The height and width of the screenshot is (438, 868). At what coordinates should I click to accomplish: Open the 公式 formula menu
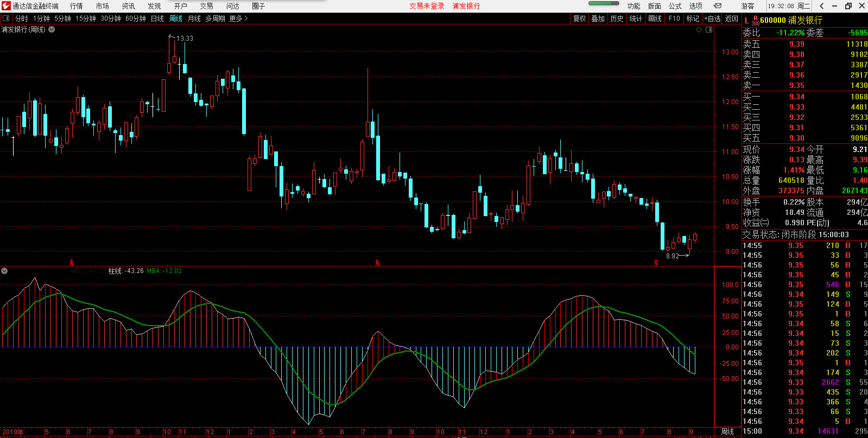(675, 6)
